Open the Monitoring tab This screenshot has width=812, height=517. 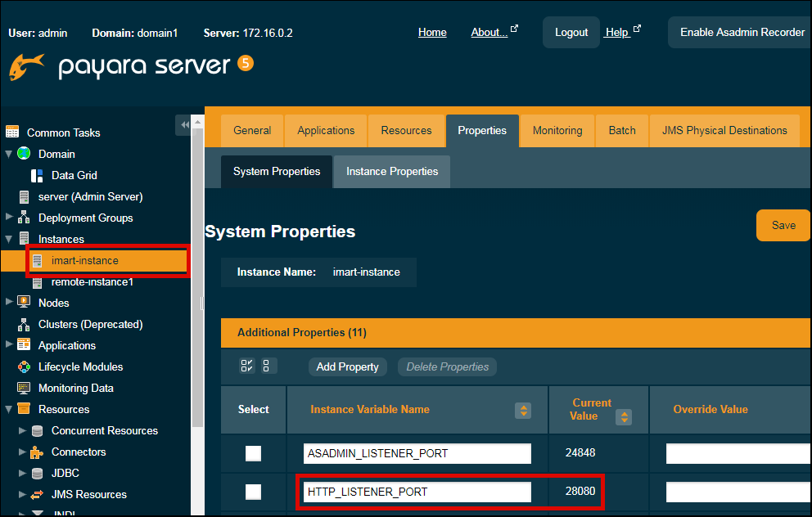coord(557,131)
